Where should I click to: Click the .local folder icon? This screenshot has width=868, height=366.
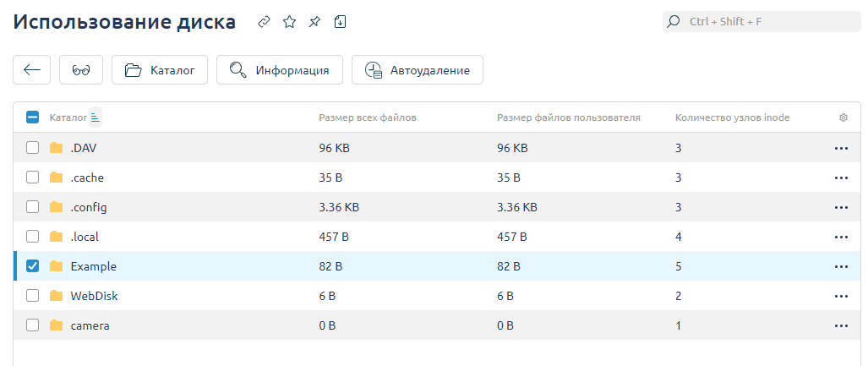point(56,237)
